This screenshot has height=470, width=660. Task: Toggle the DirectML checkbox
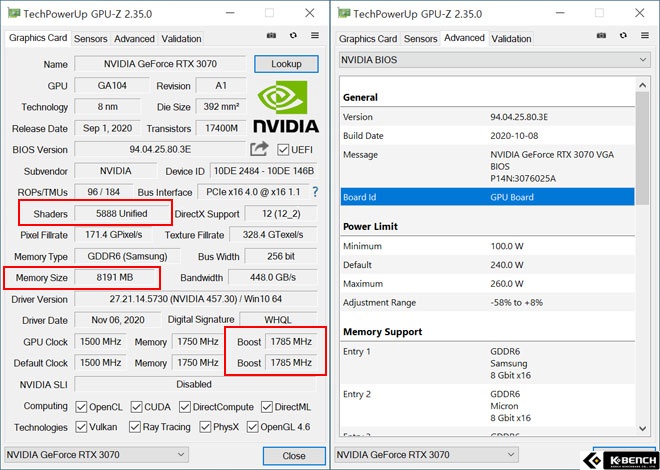pos(266,407)
